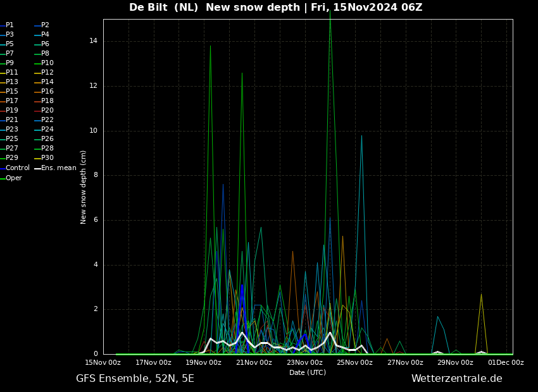Click the Wetterzentrale.de source text

pos(457,379)
